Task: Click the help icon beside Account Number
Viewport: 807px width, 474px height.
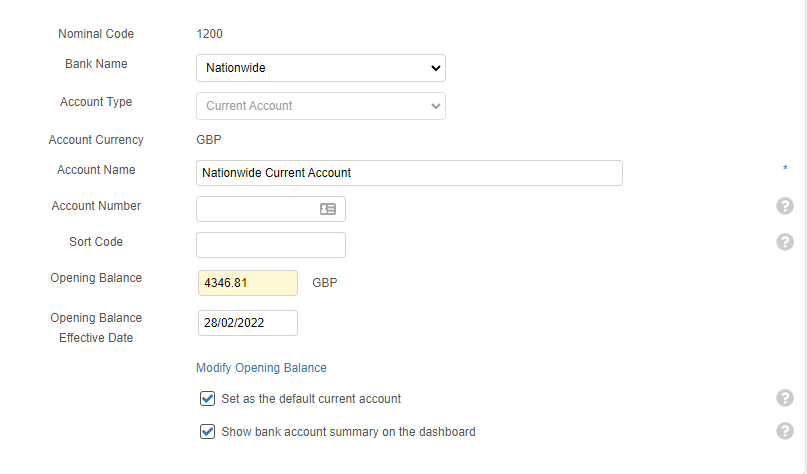Action: 785,206
